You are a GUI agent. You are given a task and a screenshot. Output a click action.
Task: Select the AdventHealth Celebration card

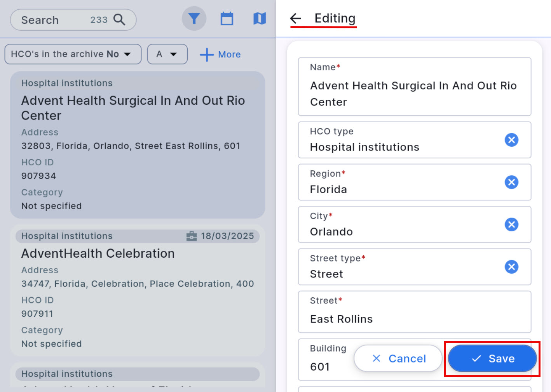tap(137, 290)
